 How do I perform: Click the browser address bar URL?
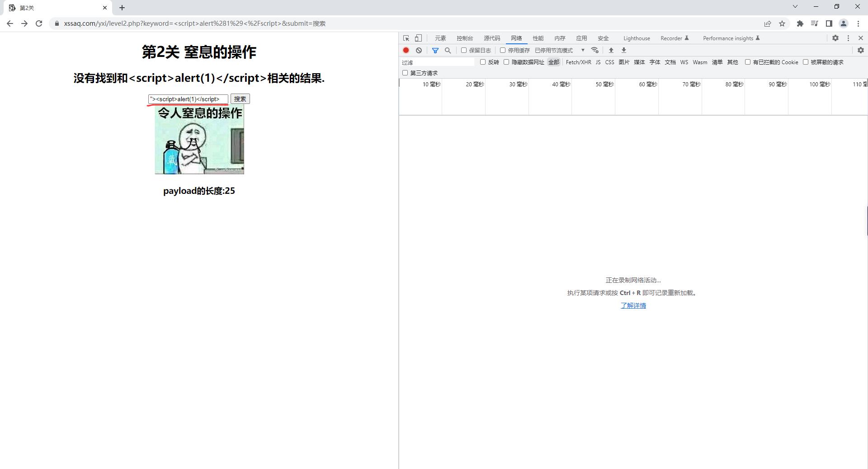pyautogui.click(x=195, y=23)
